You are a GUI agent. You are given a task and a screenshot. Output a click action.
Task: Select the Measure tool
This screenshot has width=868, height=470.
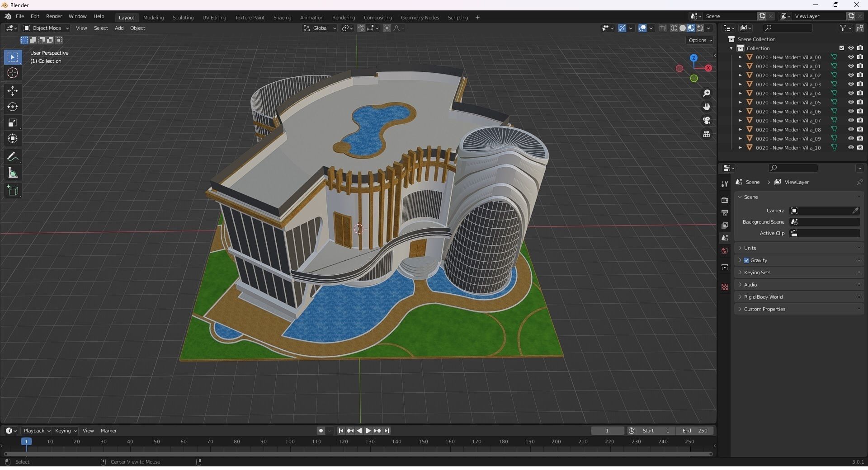tap(13, 173)
